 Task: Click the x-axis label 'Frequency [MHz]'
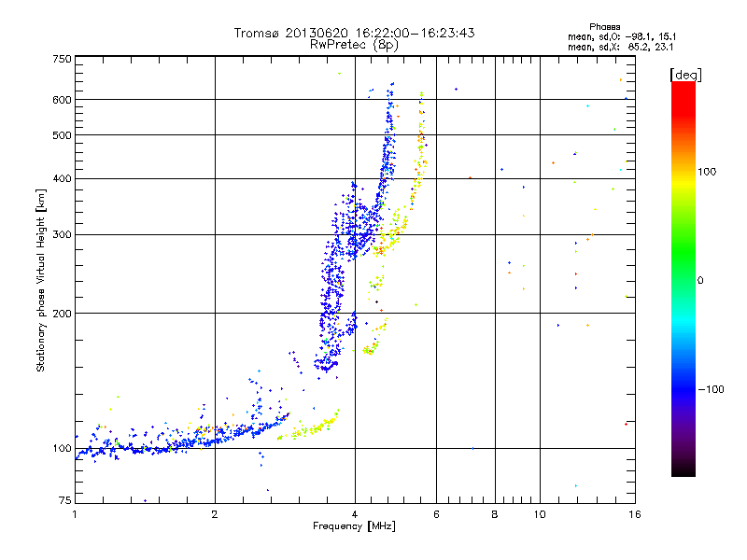354,526
